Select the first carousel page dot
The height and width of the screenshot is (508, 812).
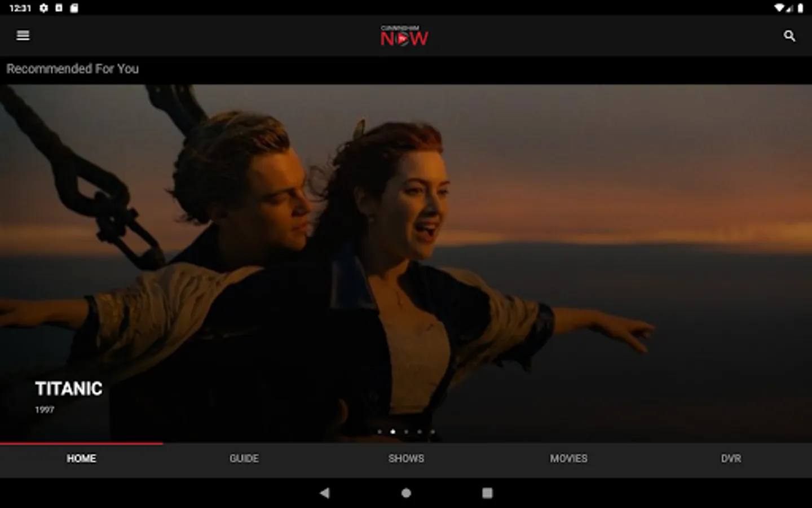pyautogui.click(x=379, y=432)
